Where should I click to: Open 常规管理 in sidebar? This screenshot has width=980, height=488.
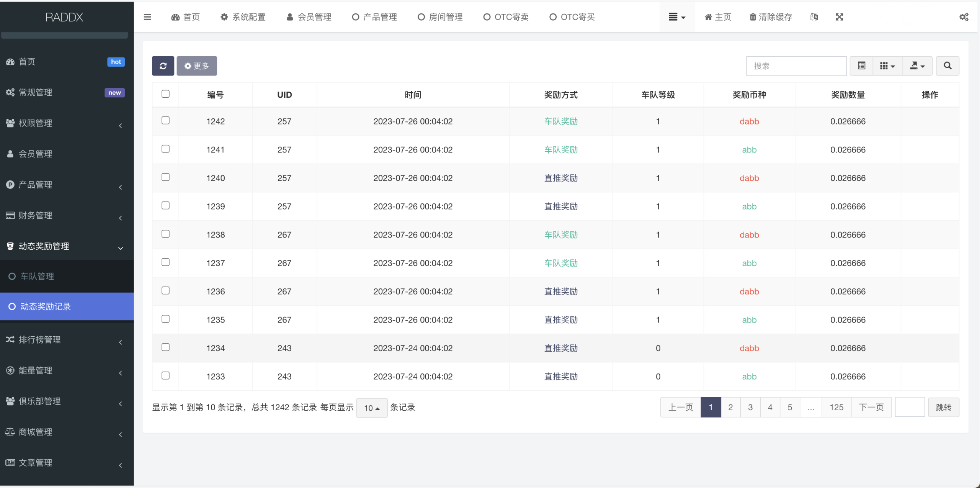point(67,92)
